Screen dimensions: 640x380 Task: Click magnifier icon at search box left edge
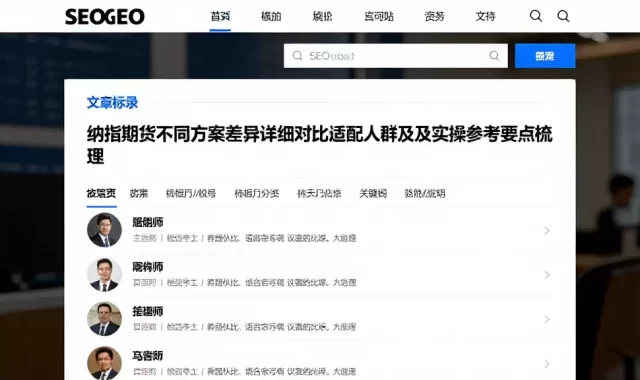point(298,56)
